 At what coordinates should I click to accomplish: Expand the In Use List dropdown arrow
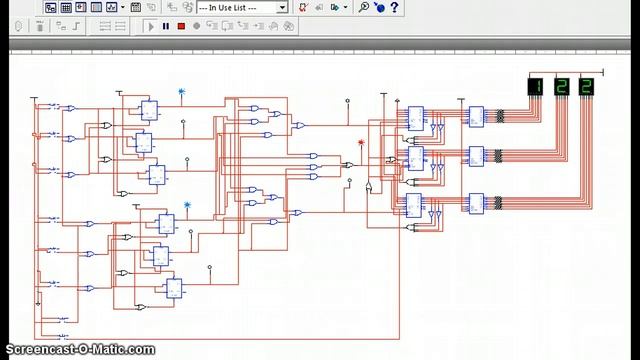click(282, 8)
